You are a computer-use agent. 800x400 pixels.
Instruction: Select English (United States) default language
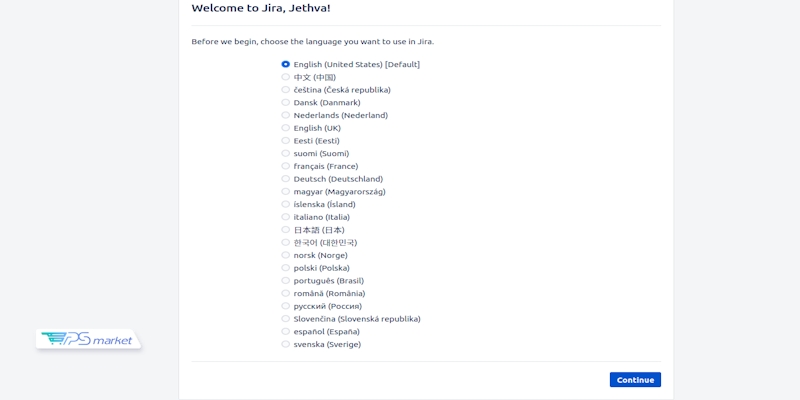(286, 64)
